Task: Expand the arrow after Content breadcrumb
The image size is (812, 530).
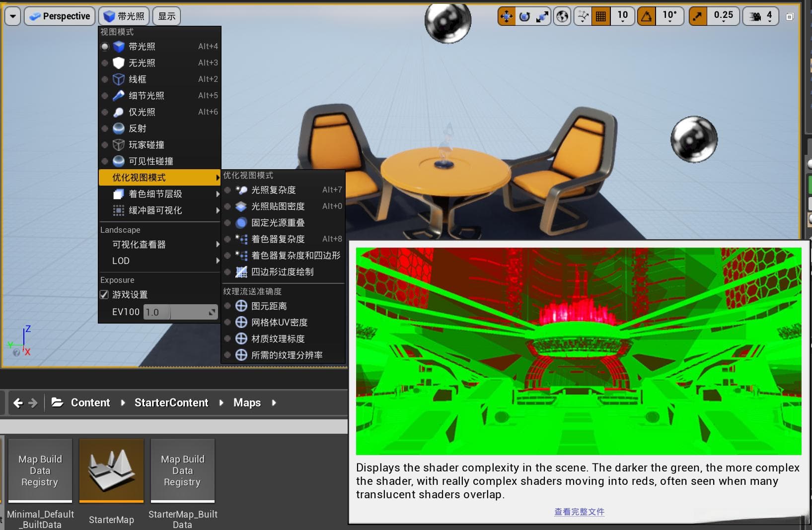Action: click(x=123, y=402)
